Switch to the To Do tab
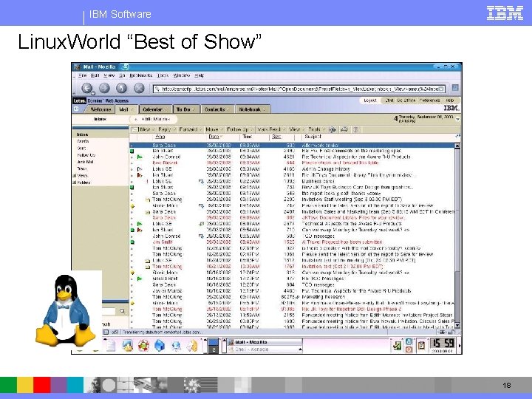 point(185,109)
